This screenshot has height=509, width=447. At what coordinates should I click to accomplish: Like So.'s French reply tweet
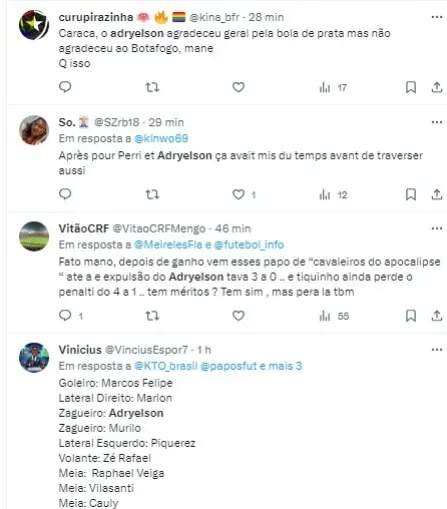238,194
